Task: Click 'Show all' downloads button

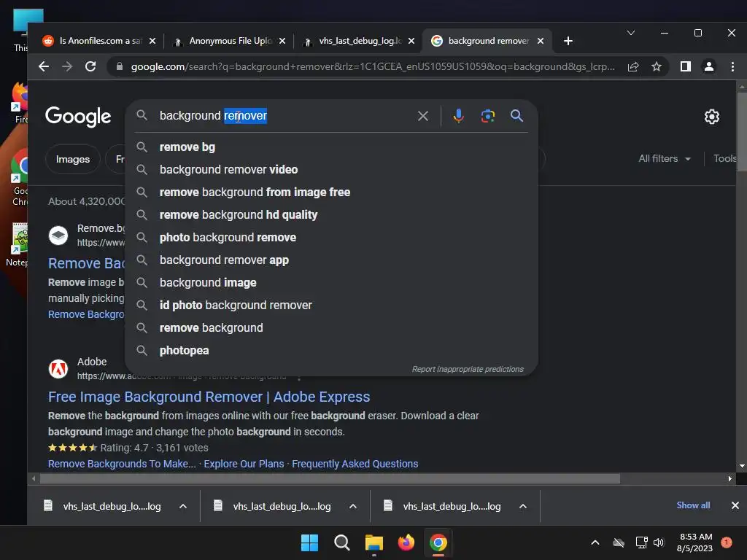Action: [x=693, y=505]
